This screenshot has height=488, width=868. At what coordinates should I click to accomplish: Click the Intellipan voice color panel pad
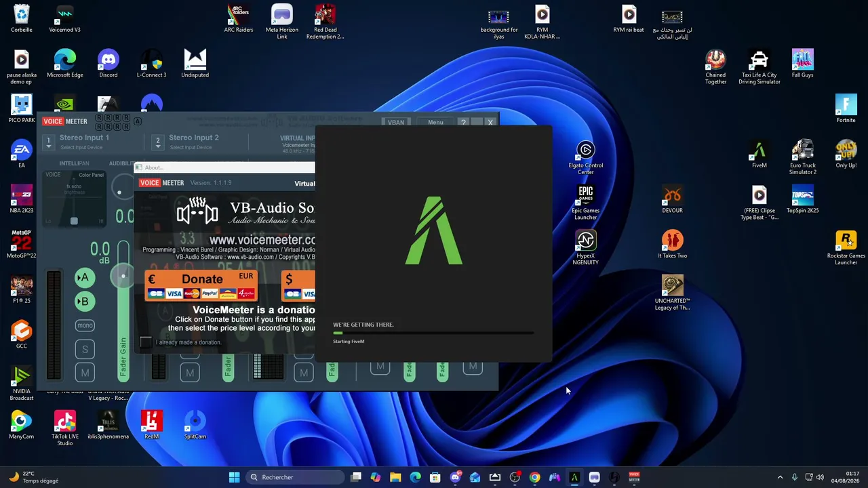point(74,198)
